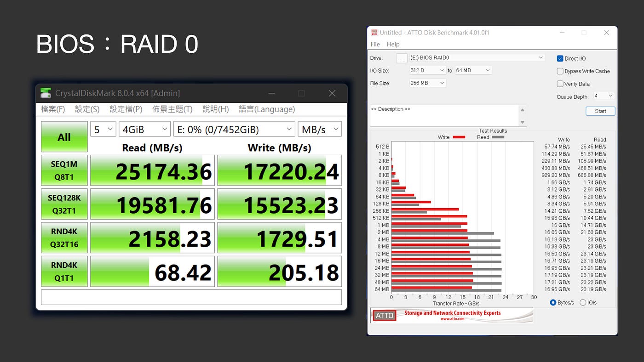The image size is (644, 362).
Task: Click the RND4K Q32T16 write result 1729.51
Action: 279,238
